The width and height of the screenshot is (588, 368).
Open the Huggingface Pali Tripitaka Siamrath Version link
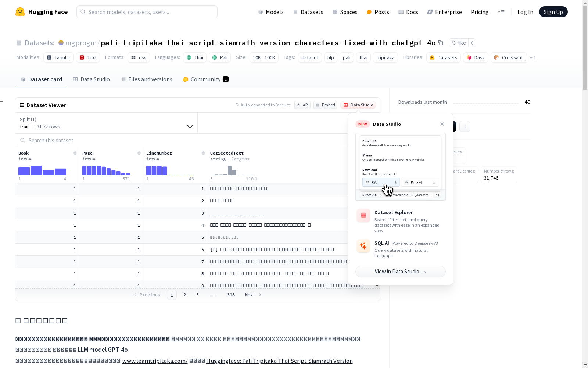[279, 361]
